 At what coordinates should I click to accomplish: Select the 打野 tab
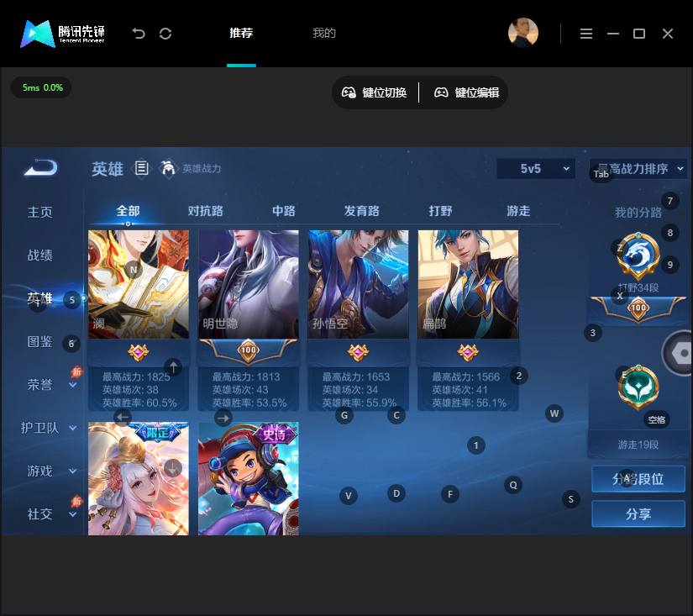[x=440, y=211]
